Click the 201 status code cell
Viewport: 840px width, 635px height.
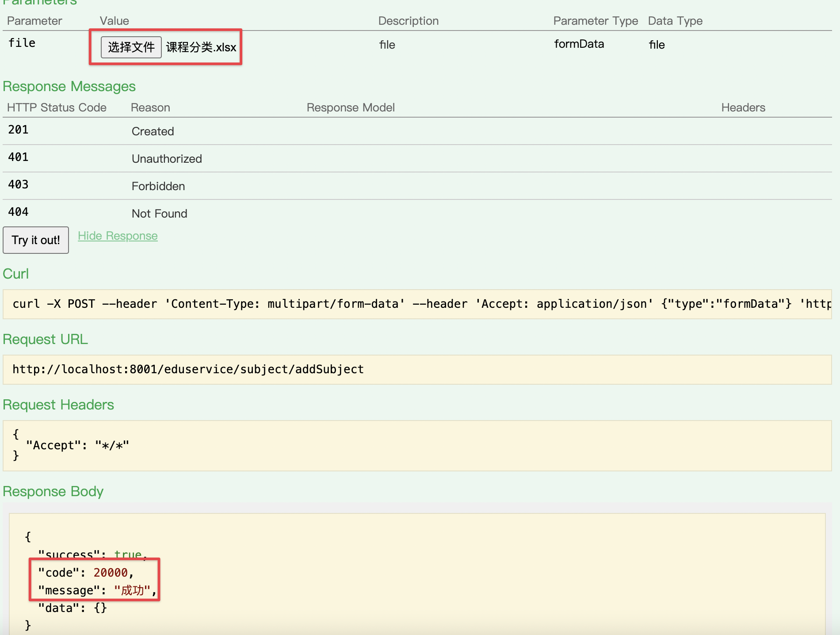coord(18,130)
